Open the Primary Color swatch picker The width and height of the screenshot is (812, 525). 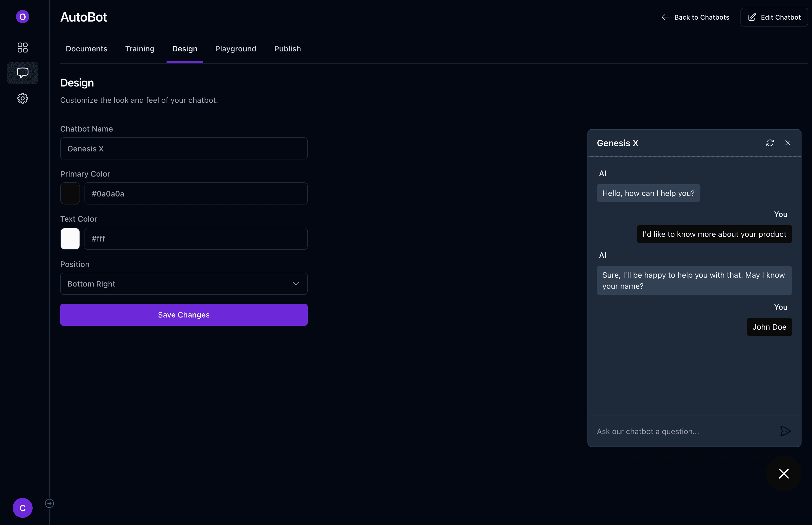[70, 193]
